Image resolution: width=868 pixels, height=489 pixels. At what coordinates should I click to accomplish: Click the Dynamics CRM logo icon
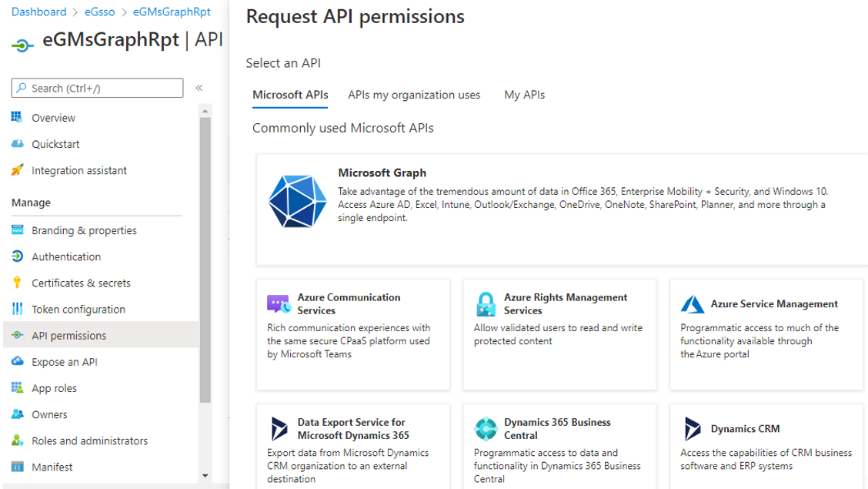tap(692, 429)
